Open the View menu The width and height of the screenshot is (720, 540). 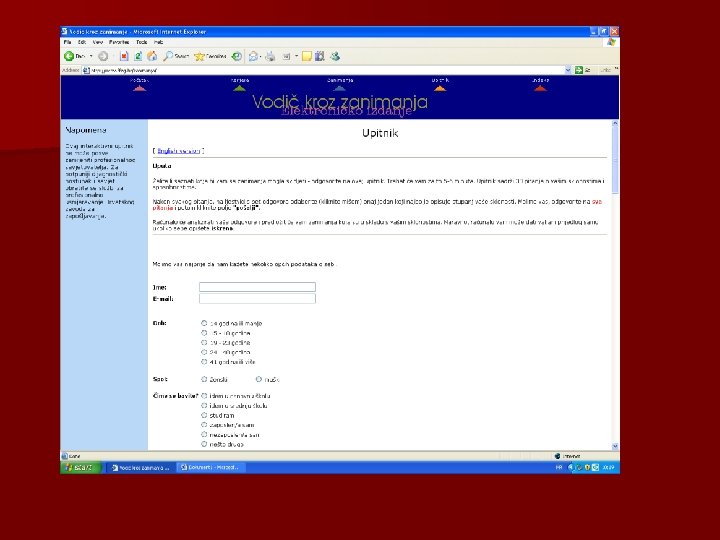(98, 42)
